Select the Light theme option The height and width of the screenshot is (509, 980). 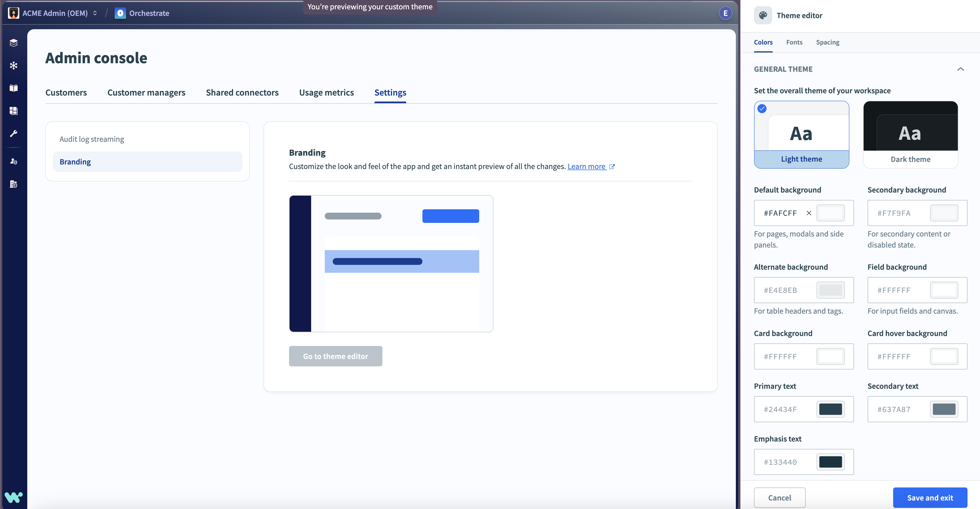[x=801, y=135]
